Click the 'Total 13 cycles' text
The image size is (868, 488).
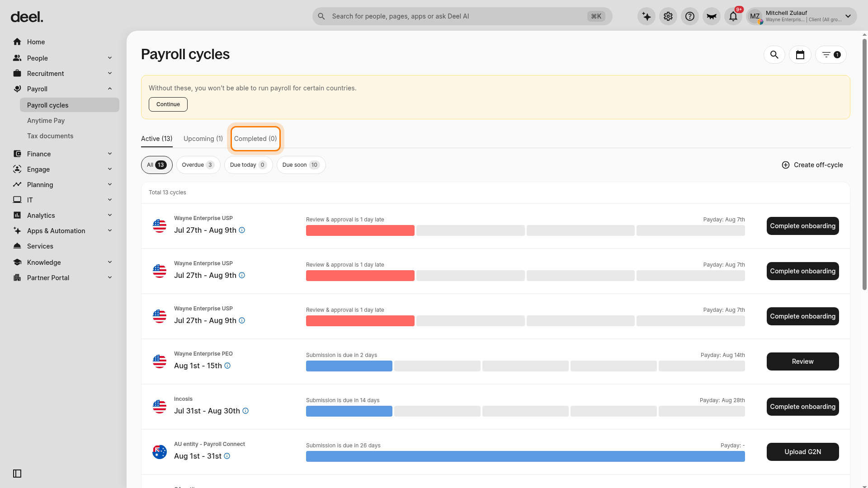coord(167,192)
